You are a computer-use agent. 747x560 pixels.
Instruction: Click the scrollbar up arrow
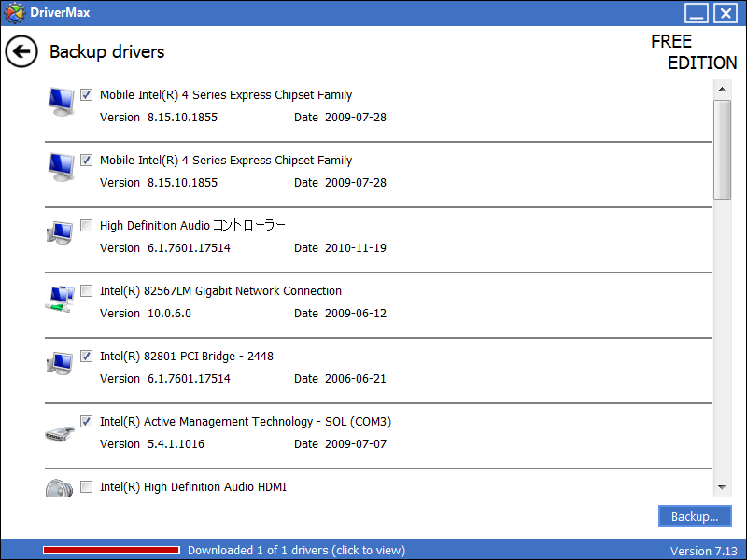(722, 89)
